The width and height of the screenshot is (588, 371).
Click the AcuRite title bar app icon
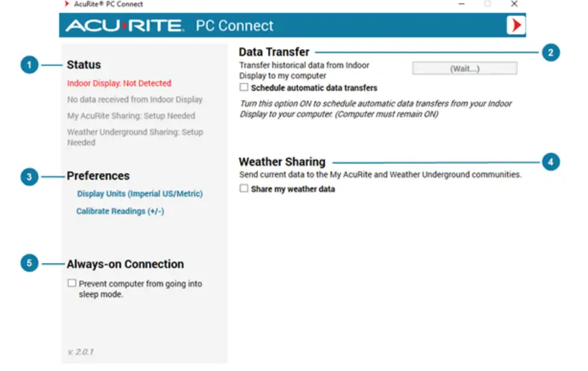(67, 4)
